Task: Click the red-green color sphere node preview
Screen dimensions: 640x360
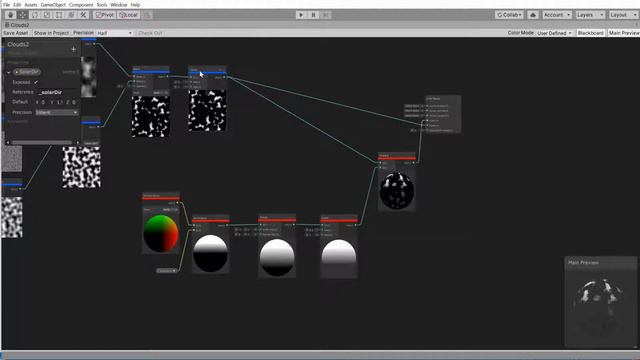Action: [x=161, y=234]
